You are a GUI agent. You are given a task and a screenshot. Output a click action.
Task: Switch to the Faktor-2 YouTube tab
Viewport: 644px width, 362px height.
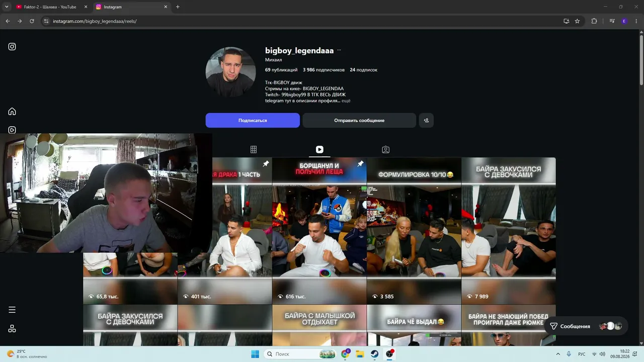click(50, 7)
